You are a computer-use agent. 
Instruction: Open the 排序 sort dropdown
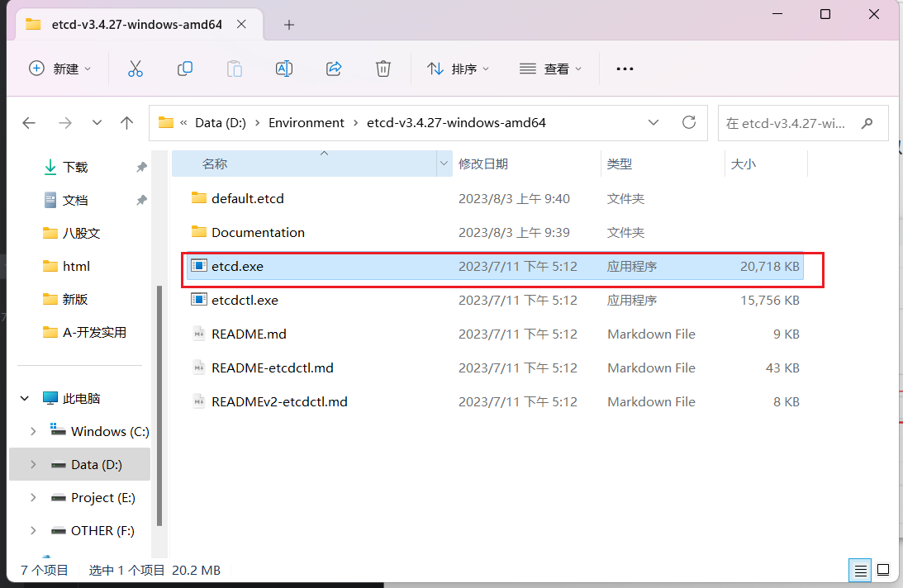(x=458, y=69)
